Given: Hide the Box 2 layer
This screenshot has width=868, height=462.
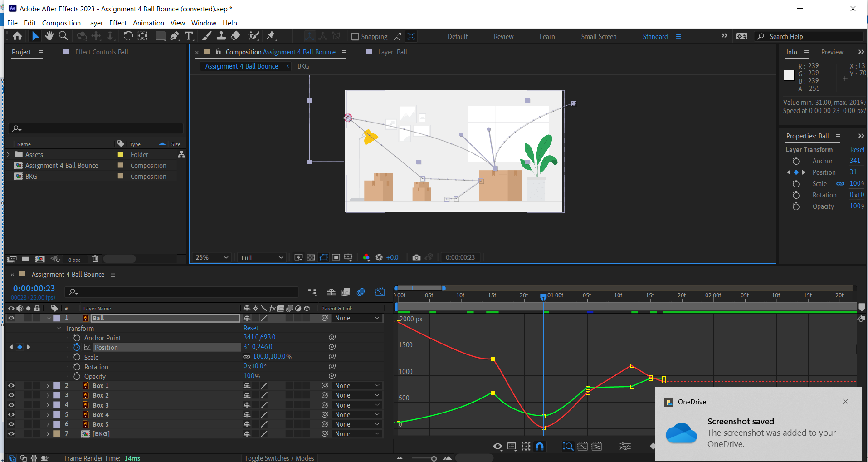Looking at the screenshot, I should click(x=11, y=395).
